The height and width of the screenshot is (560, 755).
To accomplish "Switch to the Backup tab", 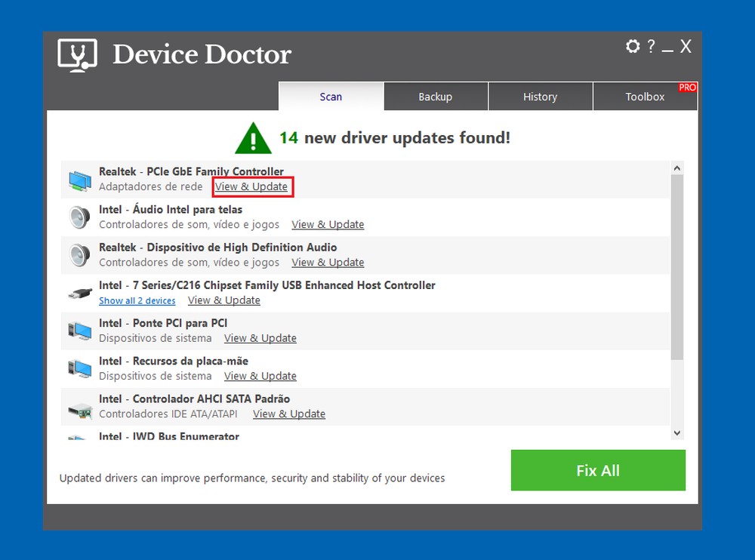I will tap(436, 96).
